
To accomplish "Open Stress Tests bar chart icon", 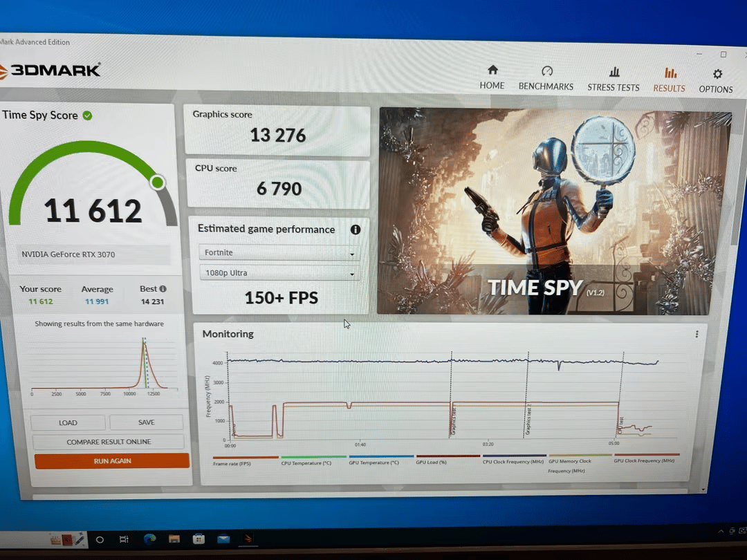I will (614, 72).
